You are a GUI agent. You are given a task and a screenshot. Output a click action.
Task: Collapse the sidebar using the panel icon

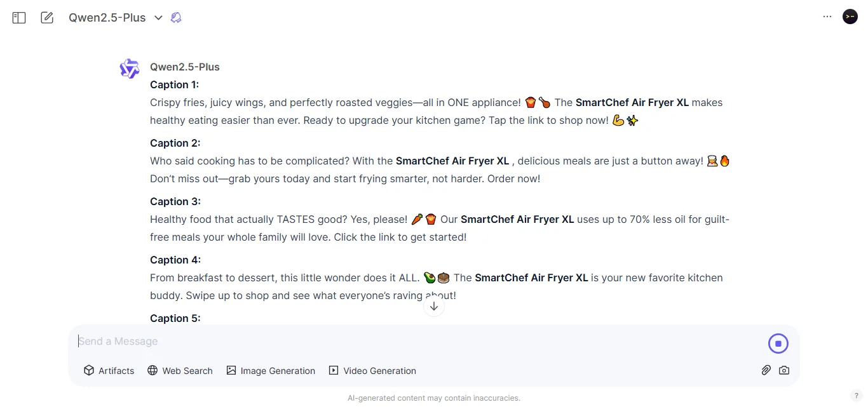(18, 17)
